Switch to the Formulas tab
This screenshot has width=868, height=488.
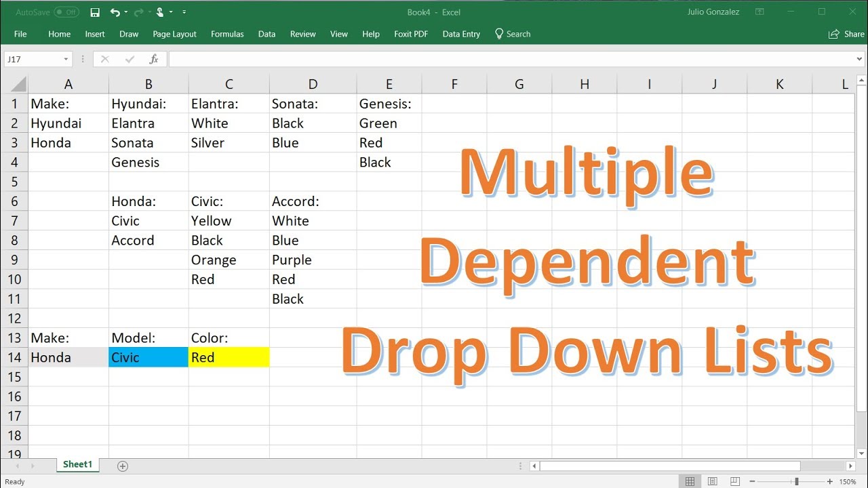tap(227, 34)
